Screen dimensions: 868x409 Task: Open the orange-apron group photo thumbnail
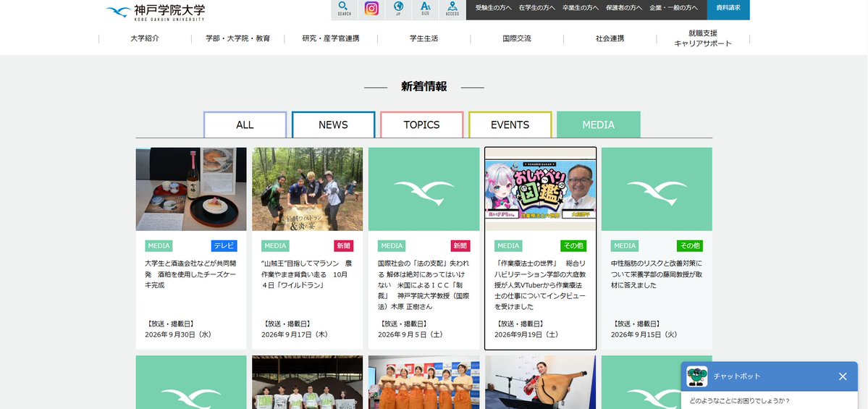(424, 382)
